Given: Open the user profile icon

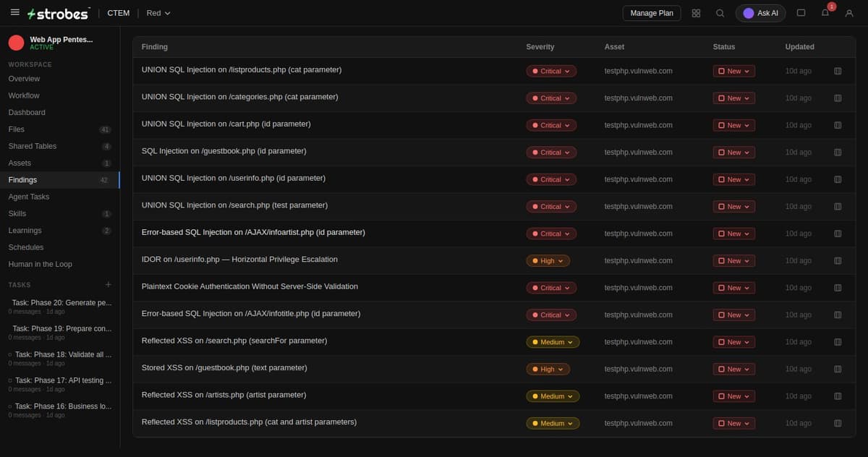Looking at the screenshot, I should point(849,13).
